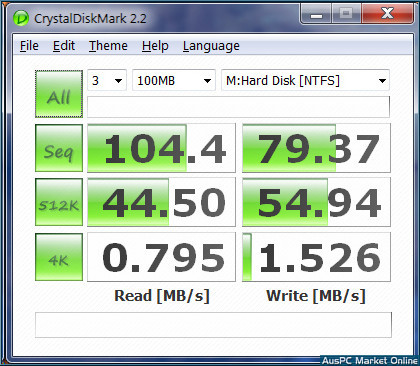
Task: Click the empty comment field at bottom
Action: tap(213, 325)
